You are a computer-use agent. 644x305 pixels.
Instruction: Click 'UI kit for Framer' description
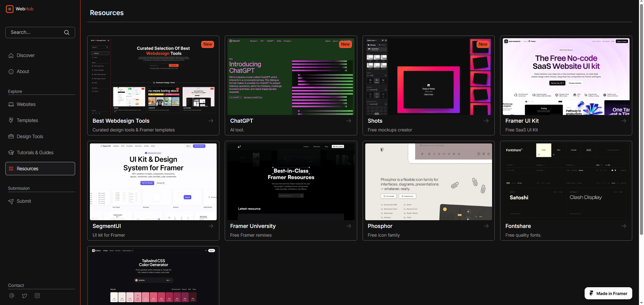coord(109,235)
